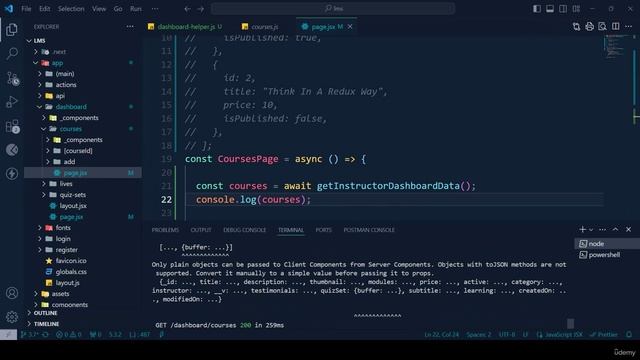Image resolution: width=640 pixels, height=360 pixels.
Task: Open the terminal panel More Actions ellipsis
Action: click(x=602, y=229)
